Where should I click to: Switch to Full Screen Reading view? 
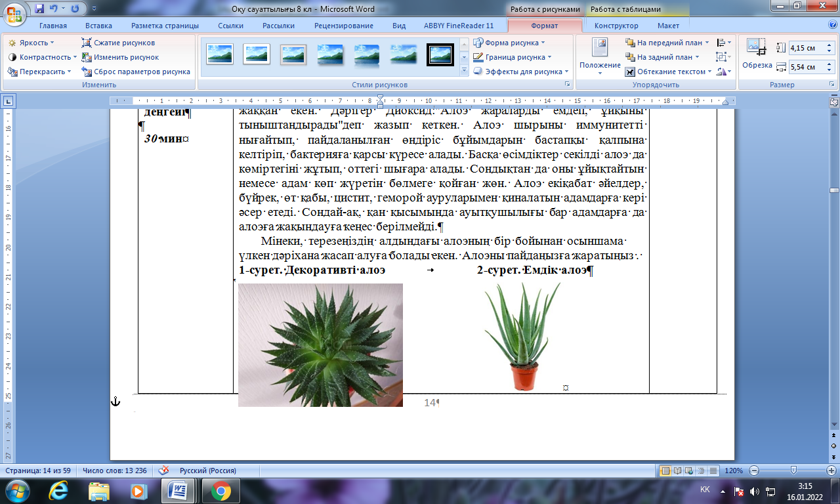[x=677, y=471]
